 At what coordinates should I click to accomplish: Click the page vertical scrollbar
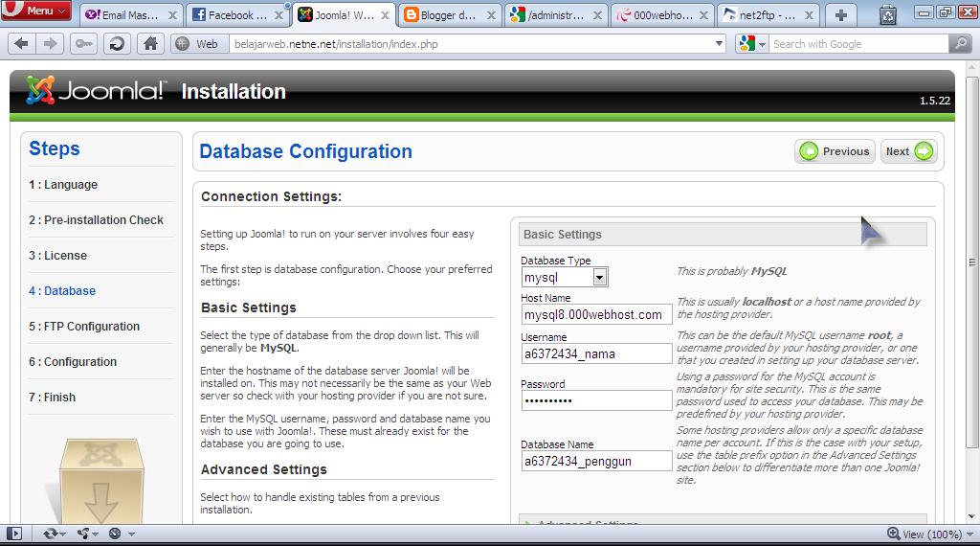tap(972, 262)
